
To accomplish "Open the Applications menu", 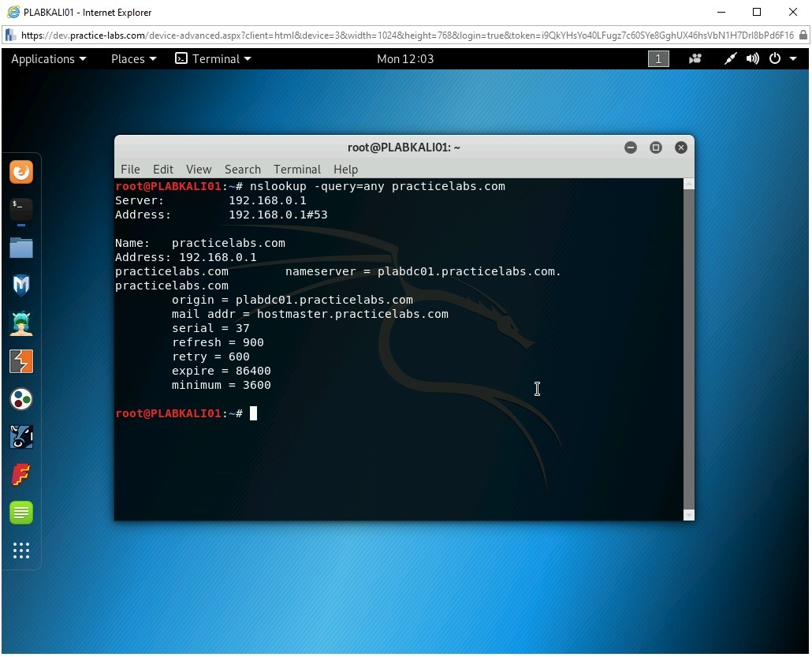I will (x=48, y=58).
